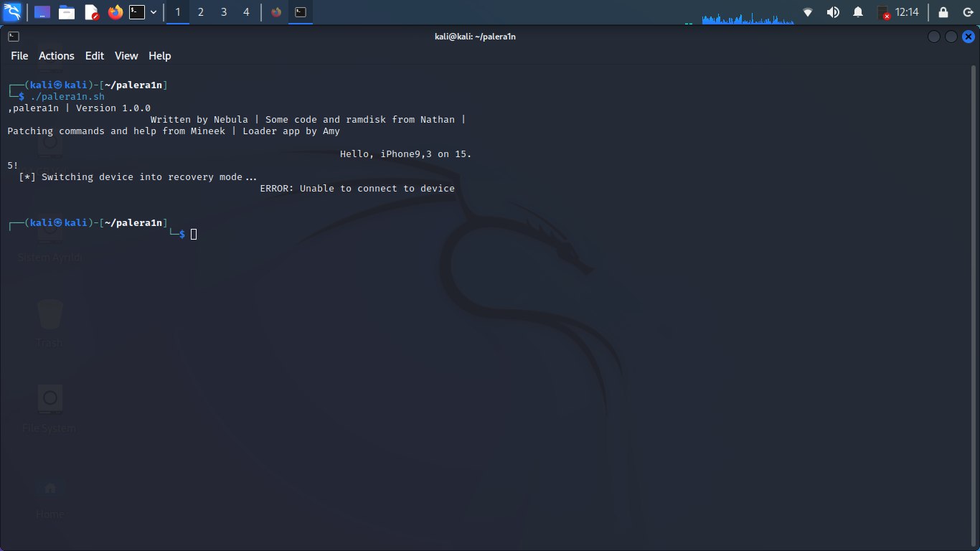This screenshot has width=980, height=551.
Task: Open the View menu in the terminal
Action: click(x=126, y=55)
